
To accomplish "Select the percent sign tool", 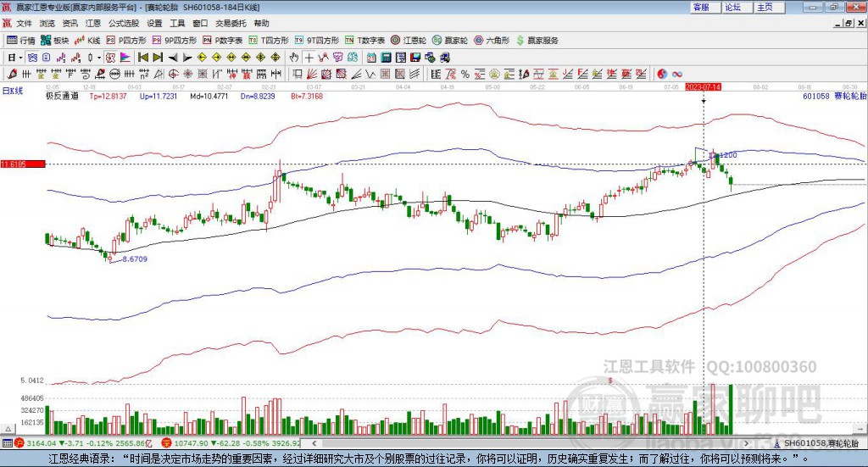I will (x=465, y=74).
